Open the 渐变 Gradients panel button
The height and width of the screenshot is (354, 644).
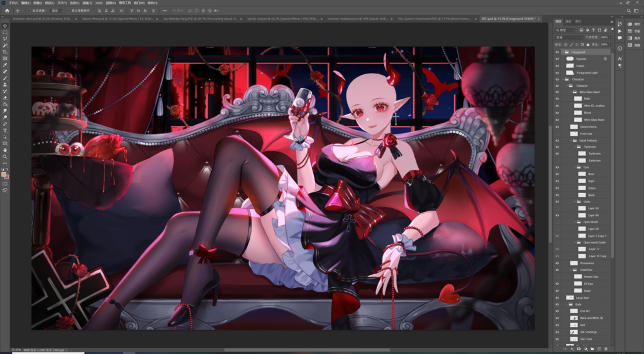(x=634, y=38)
